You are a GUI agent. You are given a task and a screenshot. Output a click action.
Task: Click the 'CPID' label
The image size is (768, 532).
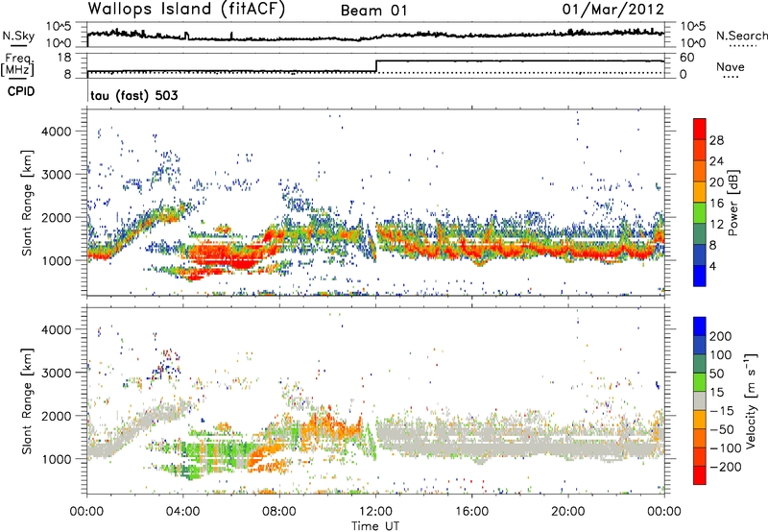21,91
